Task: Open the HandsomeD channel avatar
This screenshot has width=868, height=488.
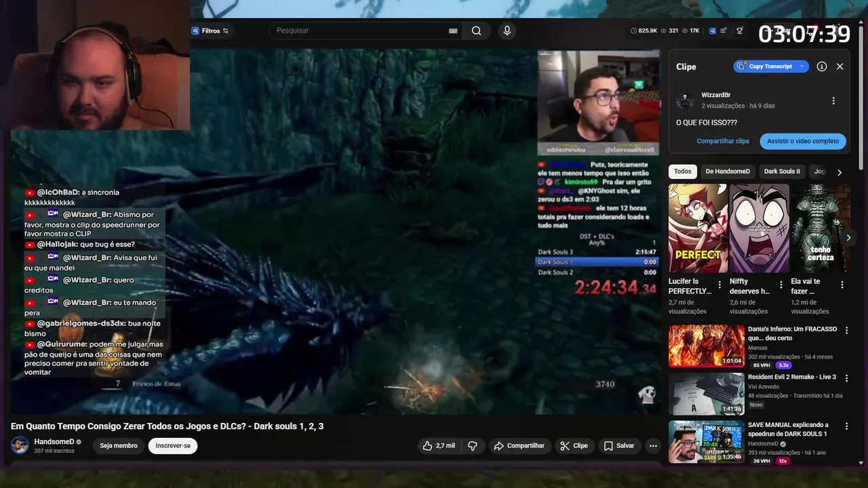Action: coord(20,445)
